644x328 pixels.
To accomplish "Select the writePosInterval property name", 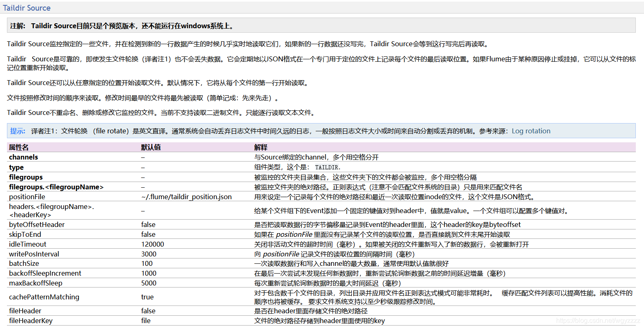I will (x=34, y=254).
